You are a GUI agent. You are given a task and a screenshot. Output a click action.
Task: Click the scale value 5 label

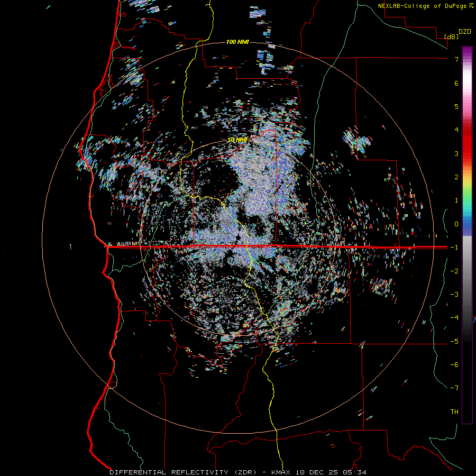coord(456,106)
